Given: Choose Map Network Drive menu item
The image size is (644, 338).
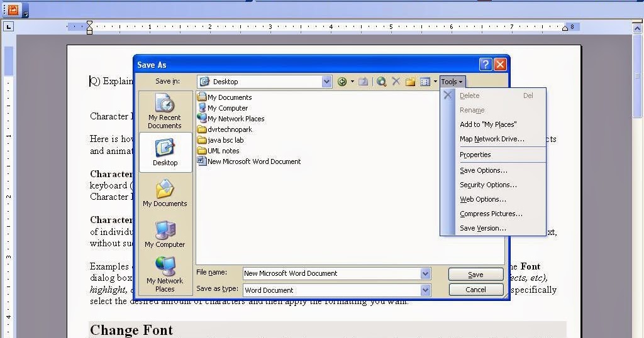Looking at the screenshot, I should point(492,139).
